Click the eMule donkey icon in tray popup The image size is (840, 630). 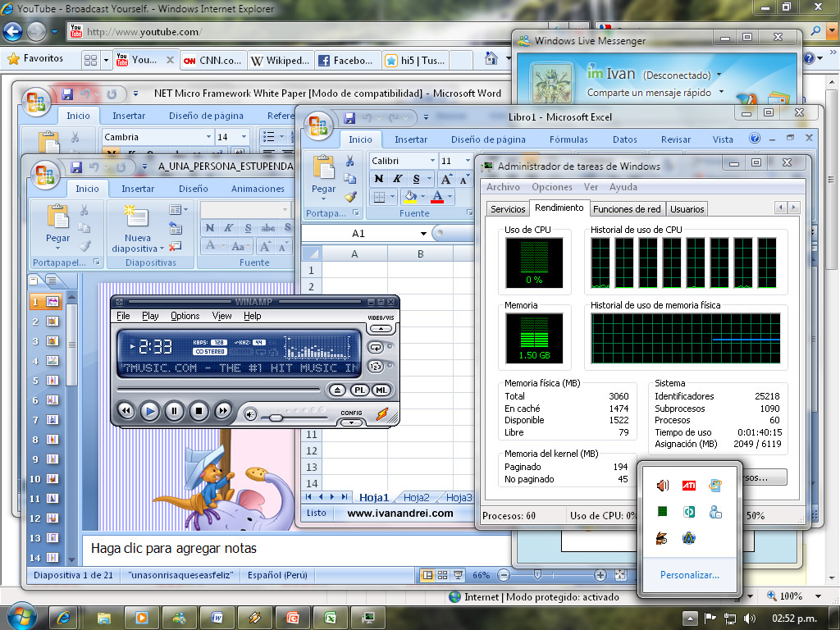pyautogui.click(x=662, y=538)
